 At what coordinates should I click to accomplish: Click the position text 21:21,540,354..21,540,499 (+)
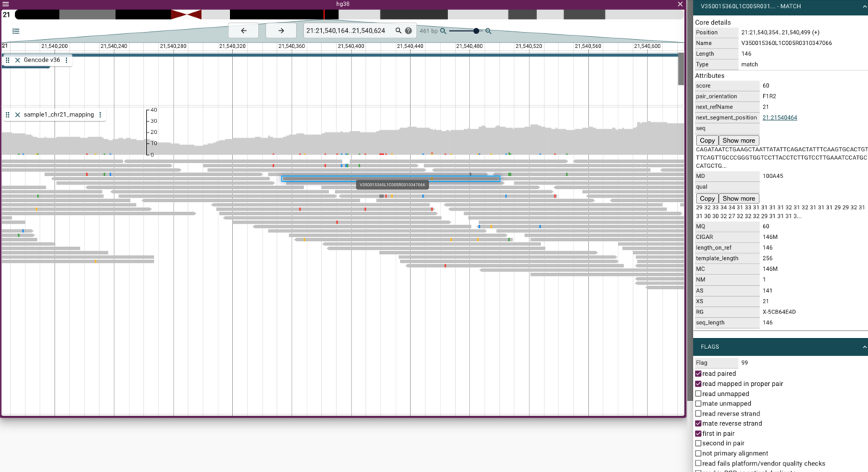(780, 33)
